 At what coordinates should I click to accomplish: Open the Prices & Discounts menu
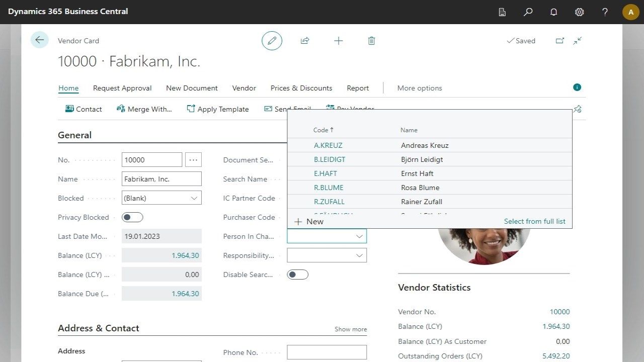click(x=301, y=88)
